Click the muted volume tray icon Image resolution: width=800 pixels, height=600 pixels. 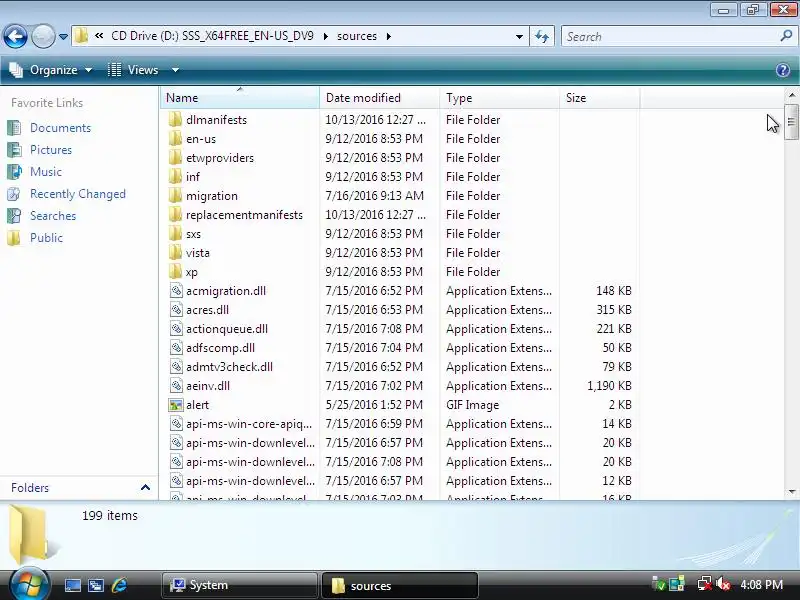723,584
